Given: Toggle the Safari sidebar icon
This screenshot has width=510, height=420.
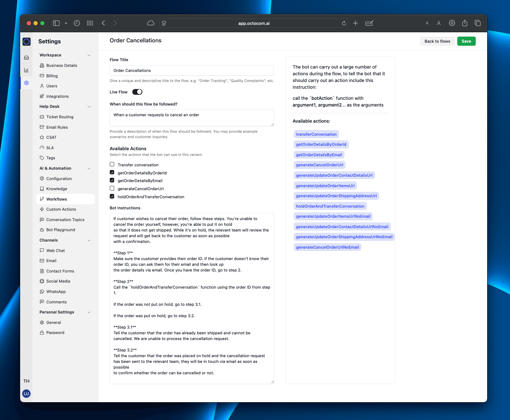Looking at the screenshot, I should point(56,23).
